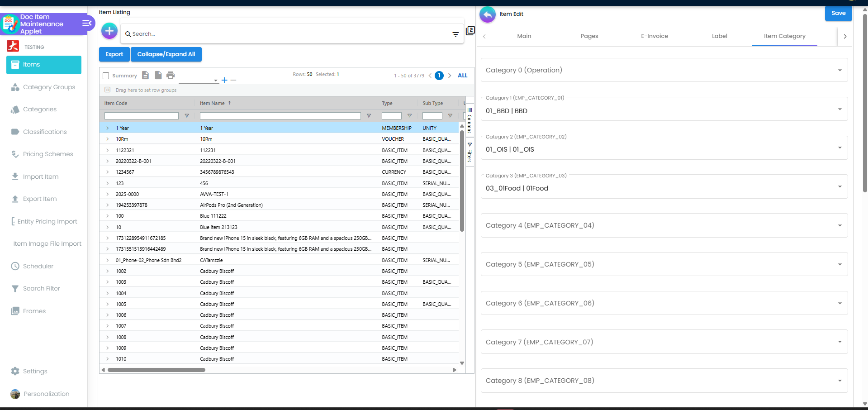This screenshot has width=868, height=410.
Task: Click the Export button
Action: click(x=114, y=54)
